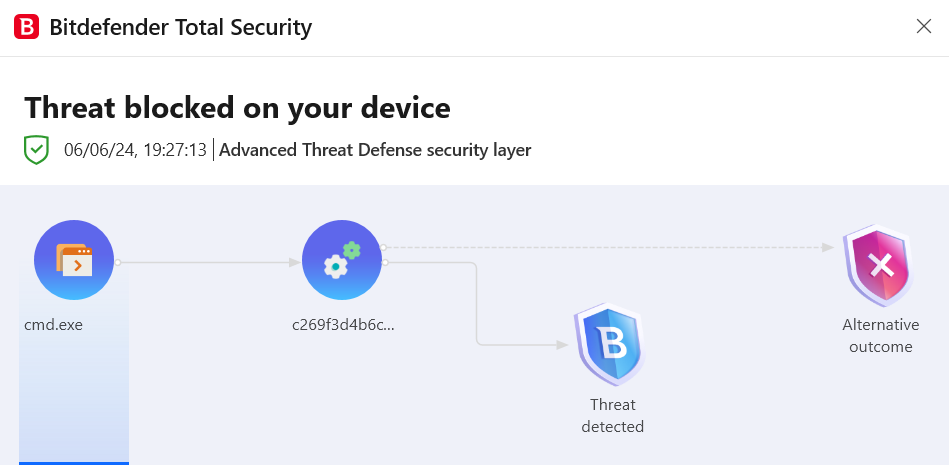Click the arrowhead pointing into the gears node
949x470 pixels.
(294, 263)
